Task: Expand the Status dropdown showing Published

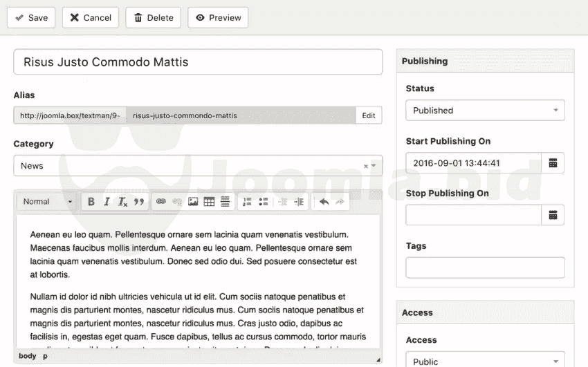Action: point(485,111)
